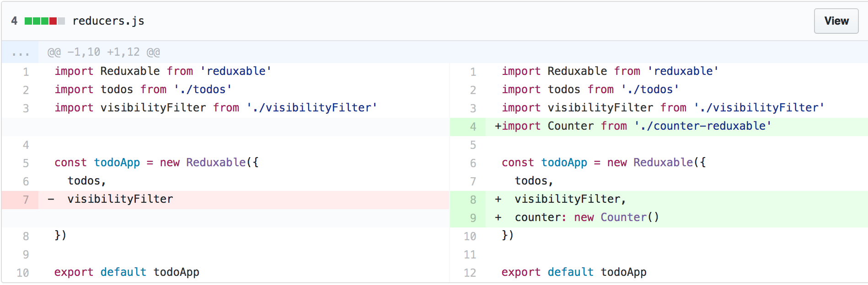This screenshot has width=868, height=285.
Task: Click right-side 'const todoApp = new Reduxable({' line
Action: (604, 163)
